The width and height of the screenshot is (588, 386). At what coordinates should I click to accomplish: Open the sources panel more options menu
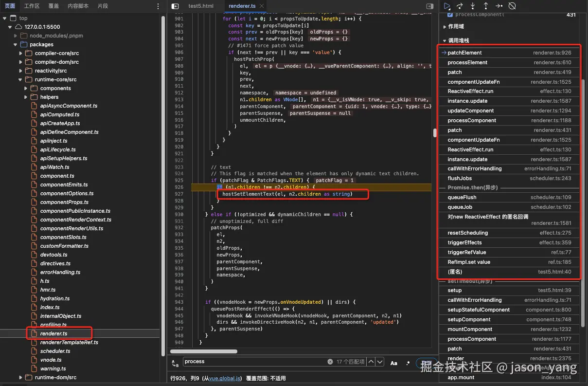[x=158, y=6]
